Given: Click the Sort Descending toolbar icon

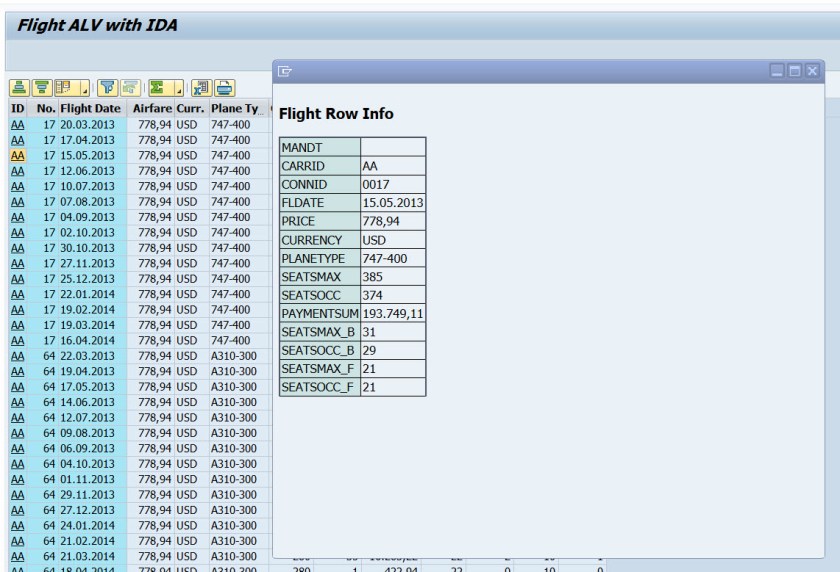Looking at the screenshot, I should click(42, 87).
